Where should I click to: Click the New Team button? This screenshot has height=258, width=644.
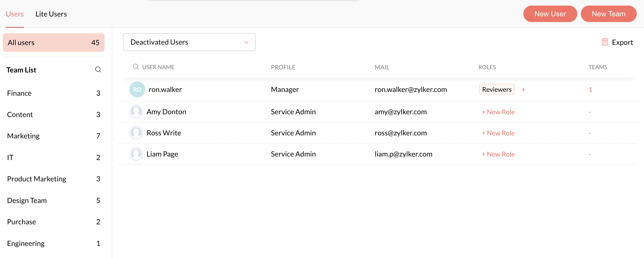(x=608, y=14)
